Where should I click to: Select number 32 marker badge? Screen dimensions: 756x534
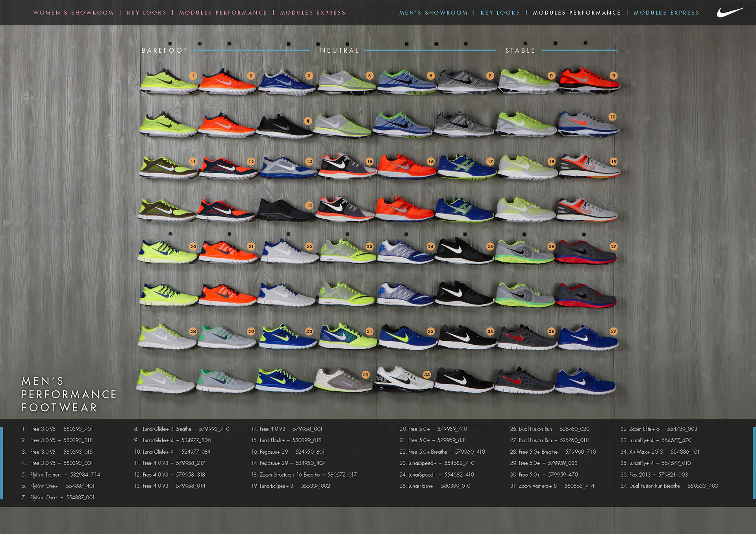point(366,375)
